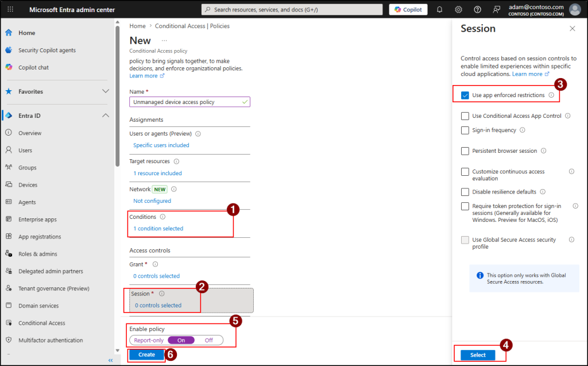The image size is (588, 366).
Task: Collapse the Entra ID section
Action: [106, 115]
